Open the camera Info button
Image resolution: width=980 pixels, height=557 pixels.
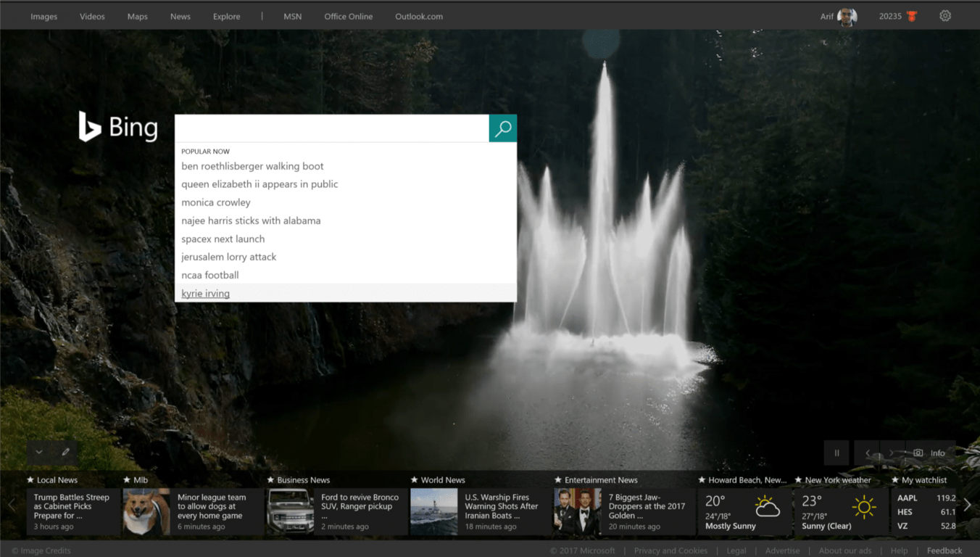click(930, 453)
